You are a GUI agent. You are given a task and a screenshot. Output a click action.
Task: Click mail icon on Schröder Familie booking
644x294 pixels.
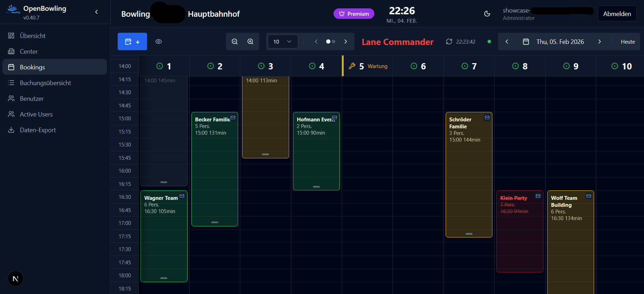[487, 118]
